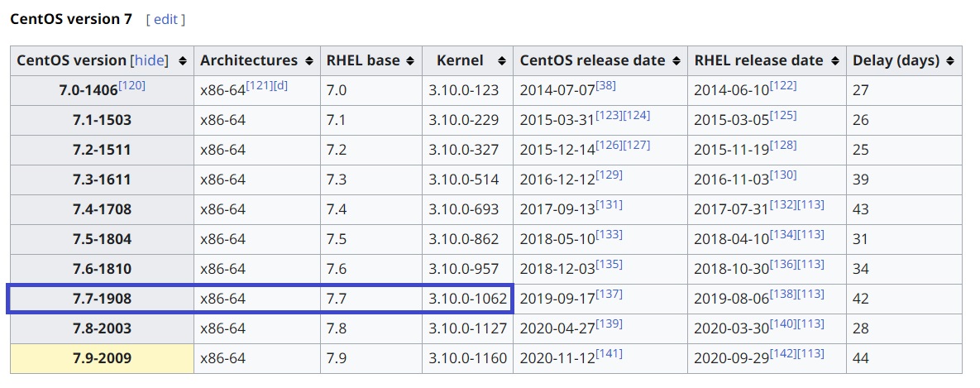Open citation 120 next to 7.0-1406
980x388 pixels.
coord(131,85)
